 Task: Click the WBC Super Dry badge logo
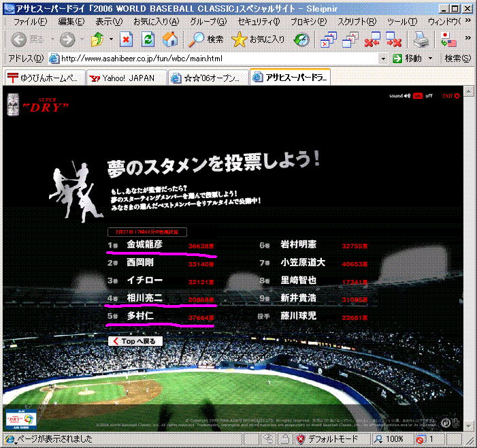[x=21, y=419]
